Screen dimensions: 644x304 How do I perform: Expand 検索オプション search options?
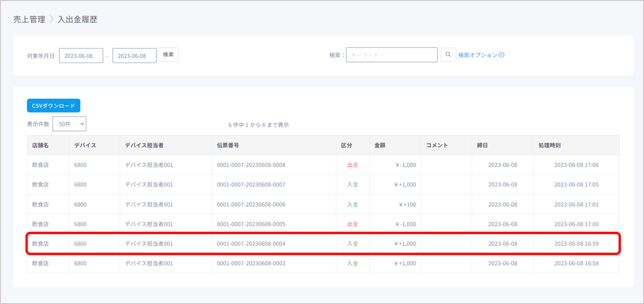(481, 55)
